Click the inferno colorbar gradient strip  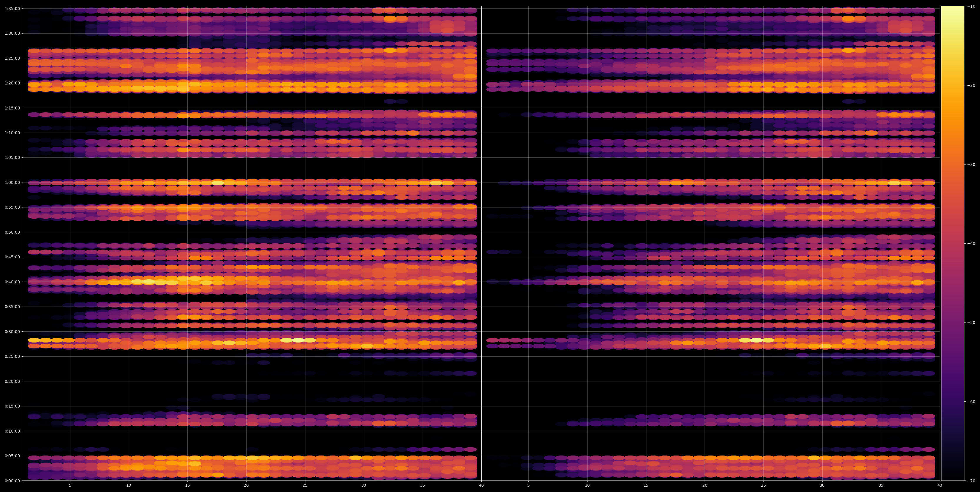coord(953,243)
